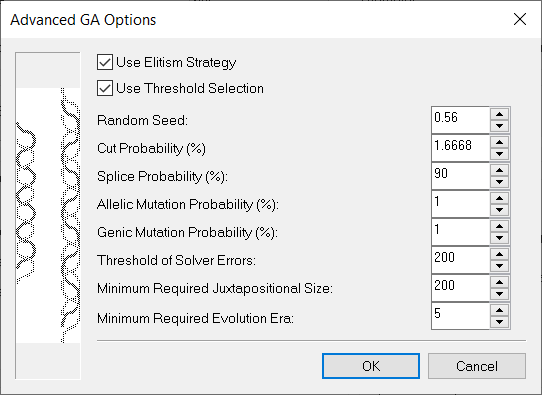The width and height of the screenshot is (542, 395).
Task: Focus the Cut Probability text box
Action: pos(460,148)
